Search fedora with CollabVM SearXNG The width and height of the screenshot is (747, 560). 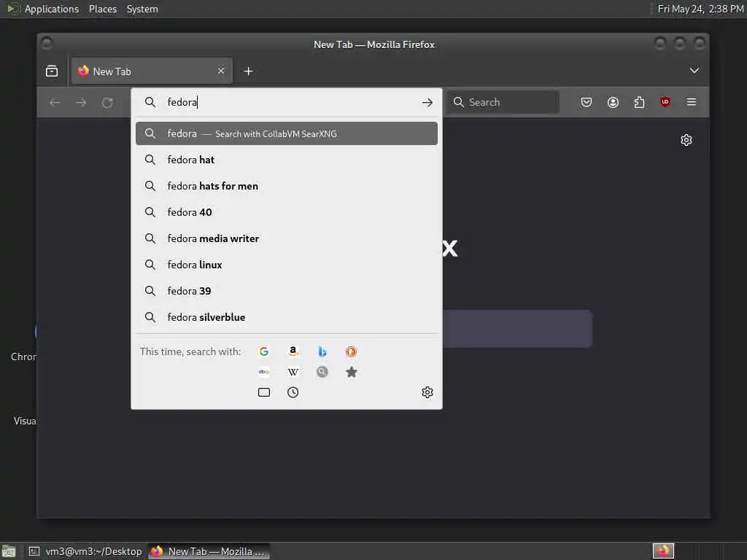pyautogui.click(x=286, y=133)
